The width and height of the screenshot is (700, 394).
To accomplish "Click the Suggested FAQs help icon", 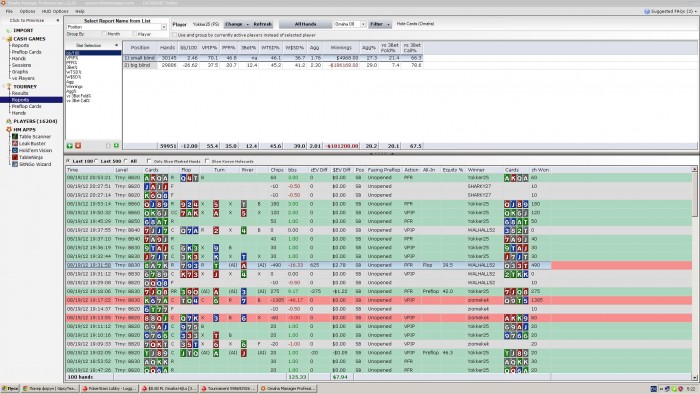I will (647, 11).
